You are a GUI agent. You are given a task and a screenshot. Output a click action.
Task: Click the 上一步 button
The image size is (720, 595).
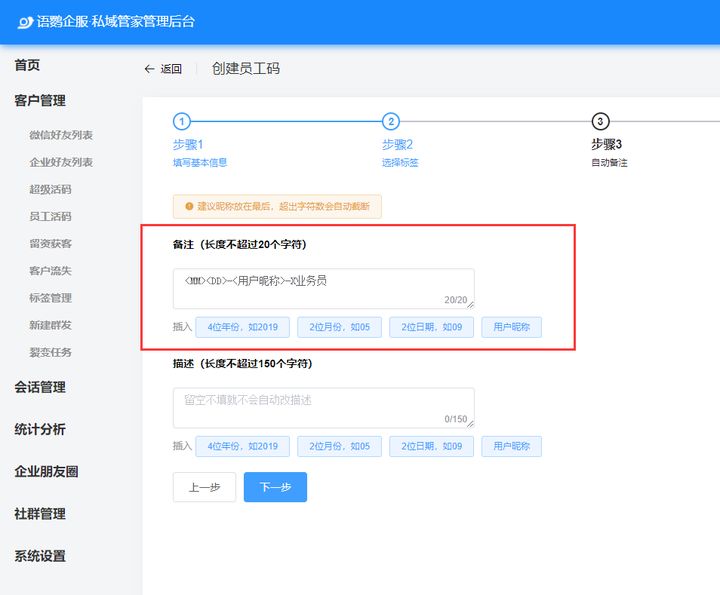click(204, 487)
